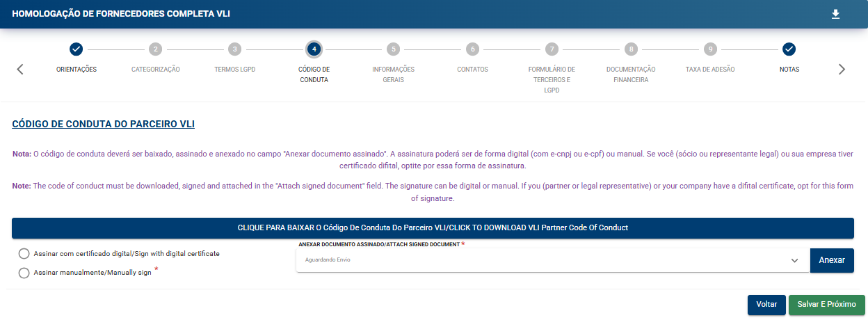Open Formulário de Terceiros e LGPD step
The image size is (868, 320).
[x=552, y=79]
